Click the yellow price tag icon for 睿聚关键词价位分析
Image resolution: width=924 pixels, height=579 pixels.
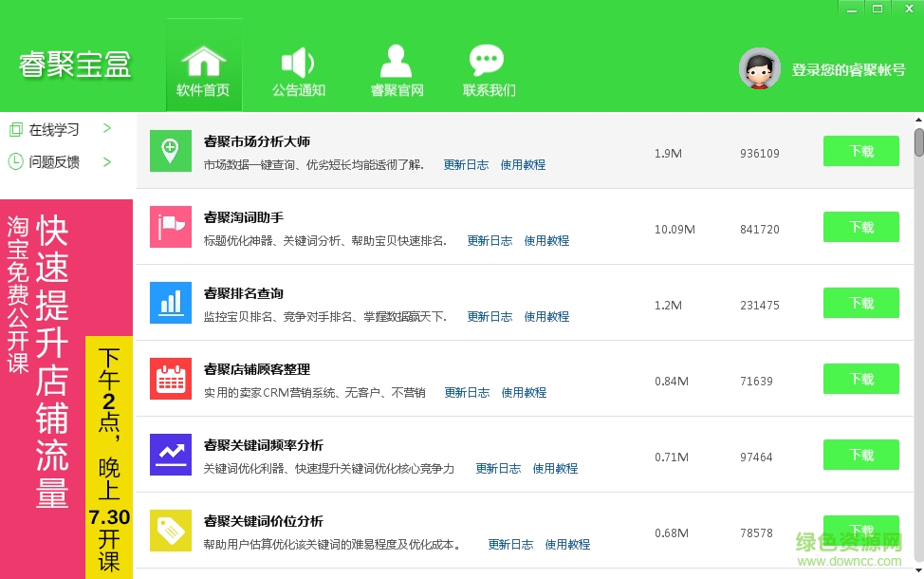[171, 531]
